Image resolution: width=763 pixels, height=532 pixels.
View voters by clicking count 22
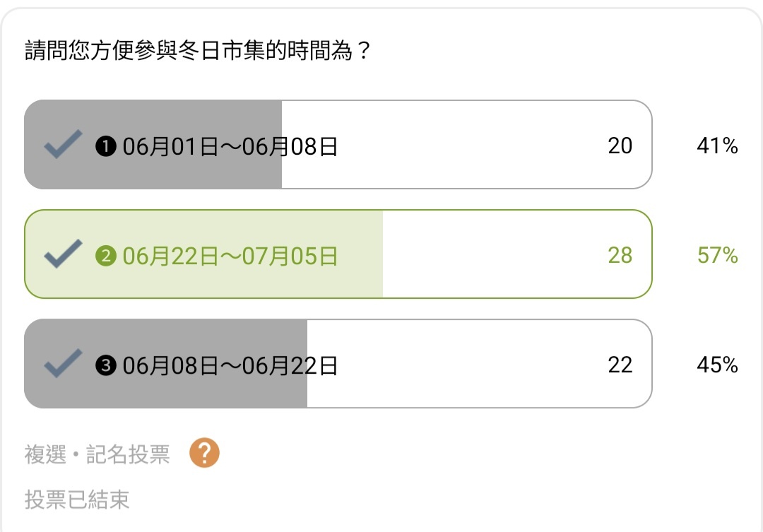[620, 365]
